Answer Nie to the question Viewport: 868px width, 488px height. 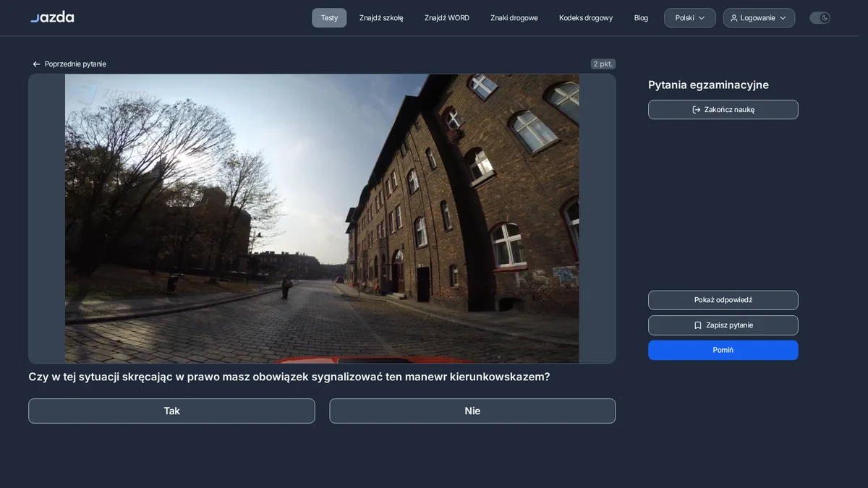click(x=472, y=411)
